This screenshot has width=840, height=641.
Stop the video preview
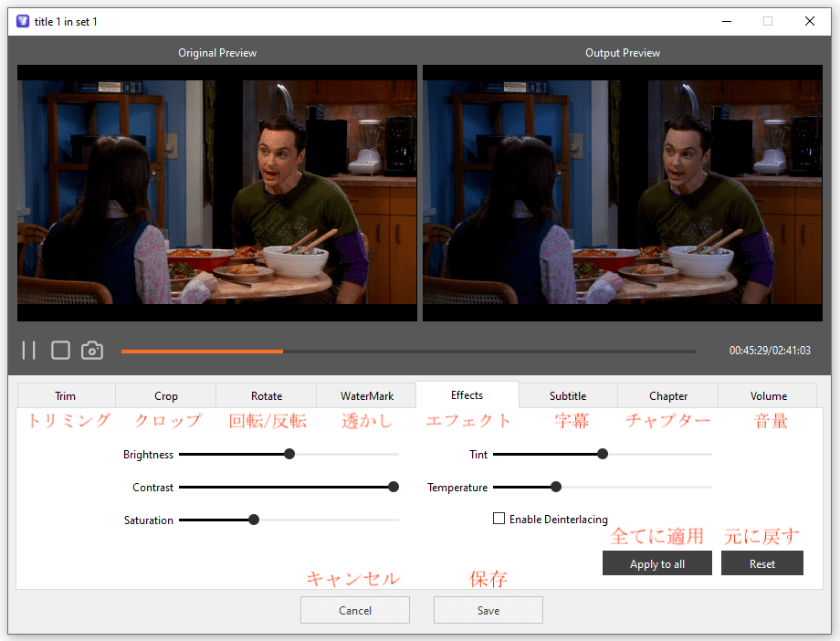(60, 351)
